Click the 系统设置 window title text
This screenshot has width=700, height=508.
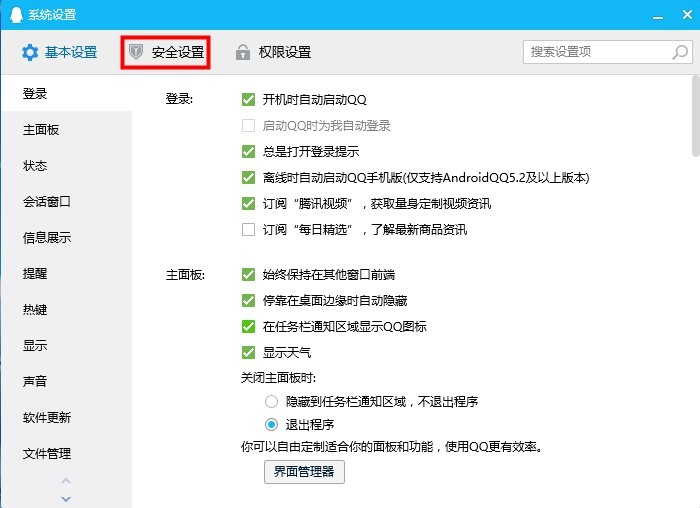[52, 15]
